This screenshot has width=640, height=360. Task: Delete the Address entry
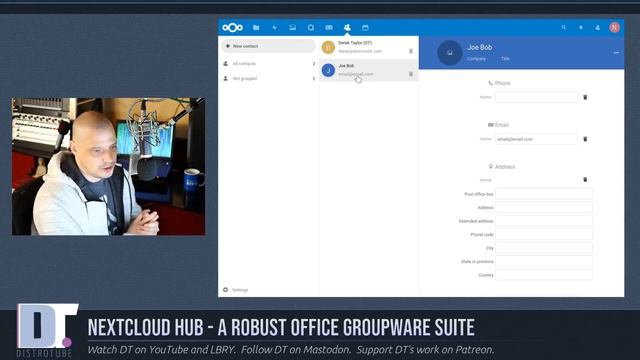pyautogui.click(x=585, y=180)
